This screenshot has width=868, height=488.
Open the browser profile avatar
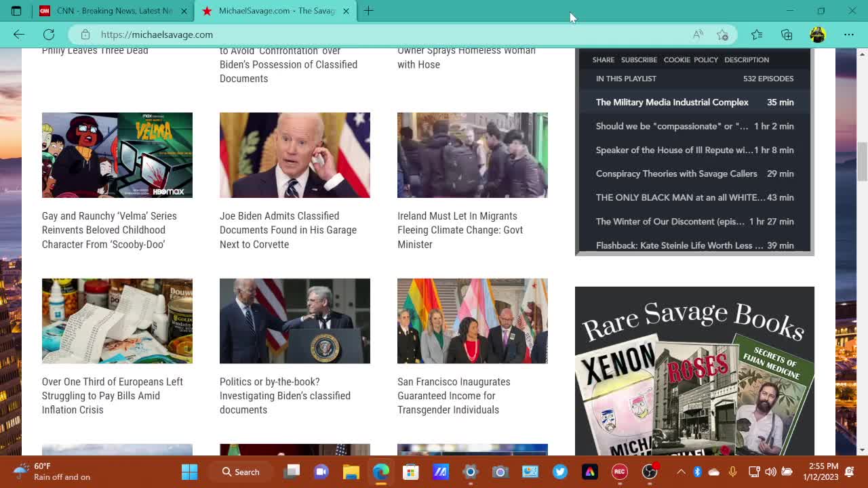click(818, 35)
